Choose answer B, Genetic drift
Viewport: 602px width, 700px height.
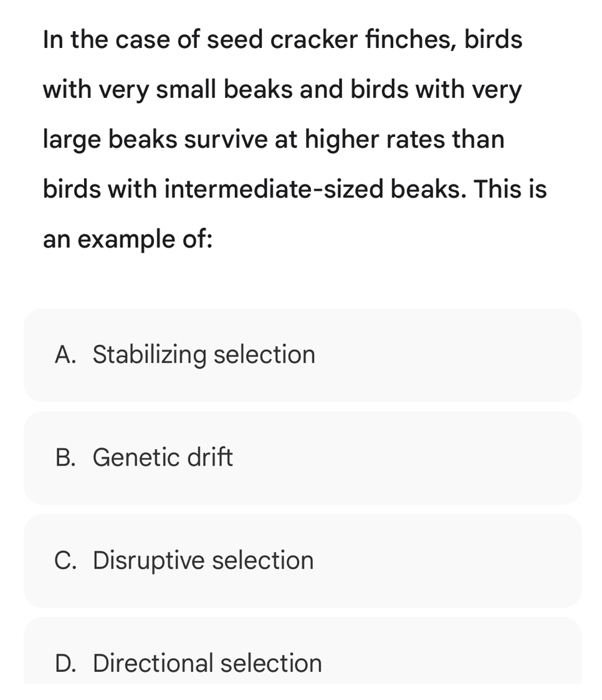(302, 458)
